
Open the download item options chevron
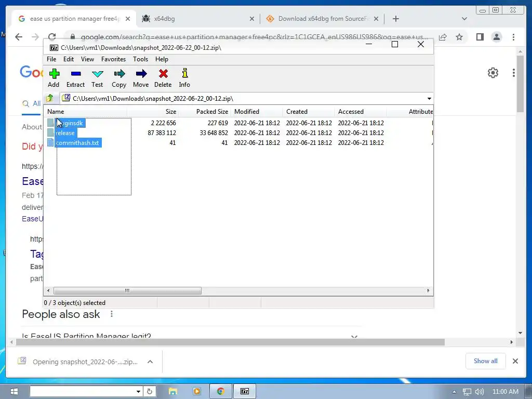pos(150,362)
